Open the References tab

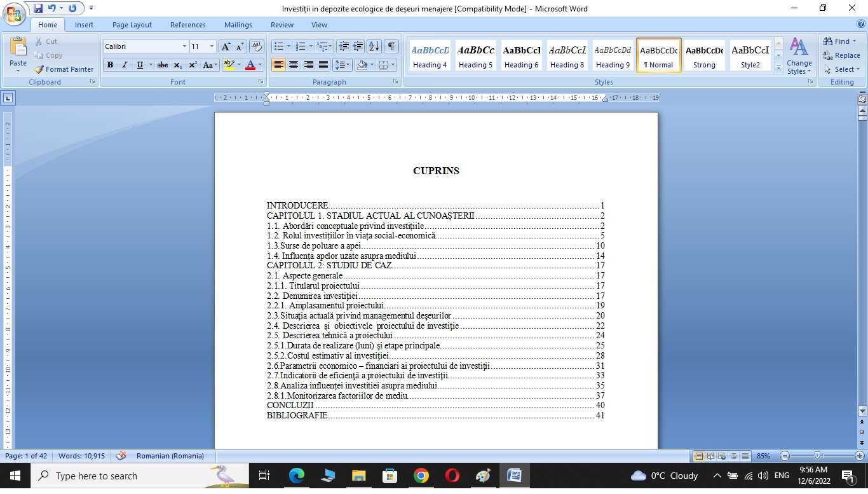pyautogui.click(x=187, y=25)
